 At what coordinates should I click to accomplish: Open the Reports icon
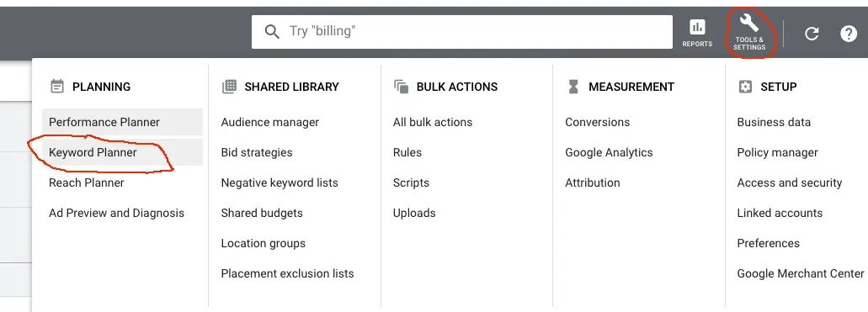point(697,33)
